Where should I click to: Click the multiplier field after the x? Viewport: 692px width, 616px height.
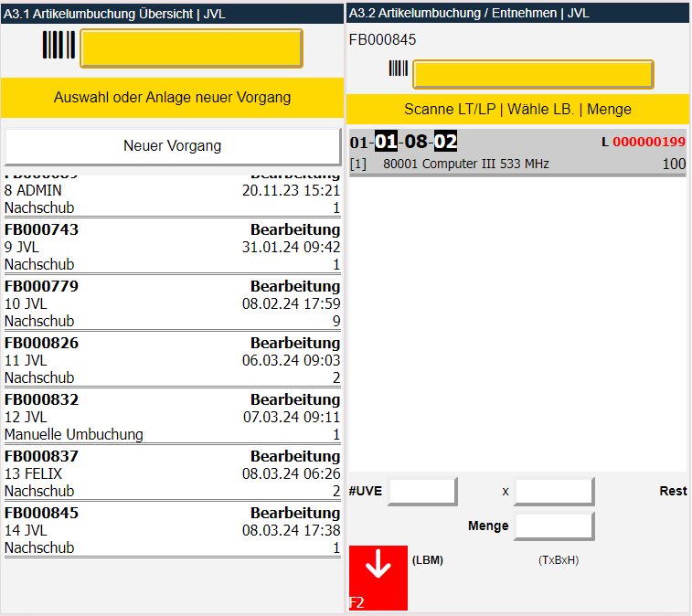554,491
